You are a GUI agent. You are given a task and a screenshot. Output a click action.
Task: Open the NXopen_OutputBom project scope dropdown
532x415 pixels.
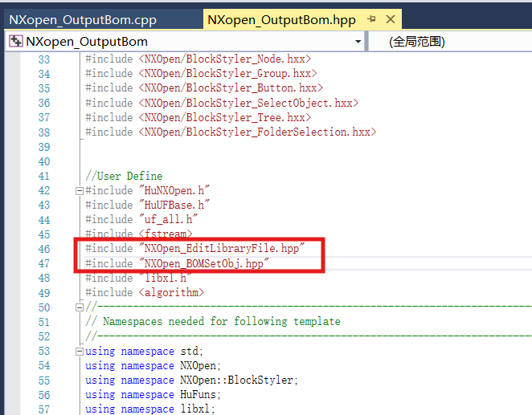[358, 42]
